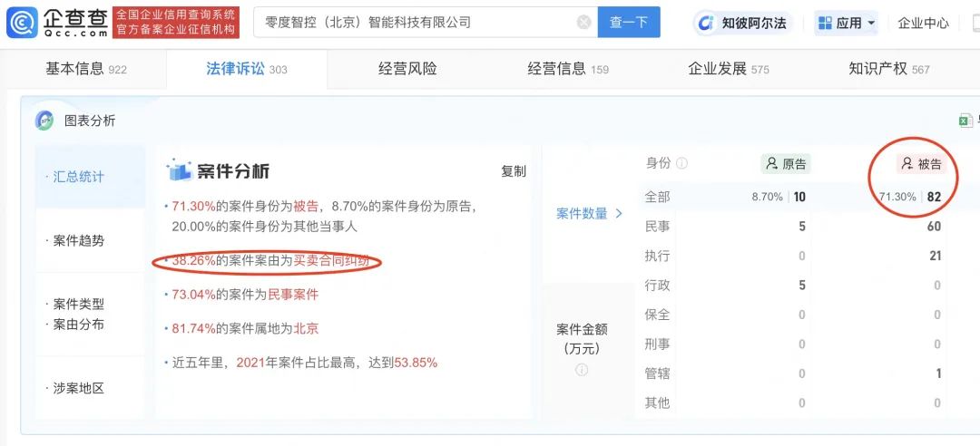
Task: Expand 案件数量 with the chevron arrow
Action: coord(619,214)
